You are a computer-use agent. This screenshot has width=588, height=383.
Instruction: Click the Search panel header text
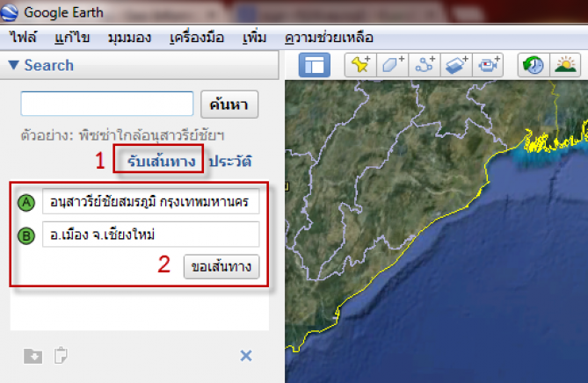click(48, 65)
